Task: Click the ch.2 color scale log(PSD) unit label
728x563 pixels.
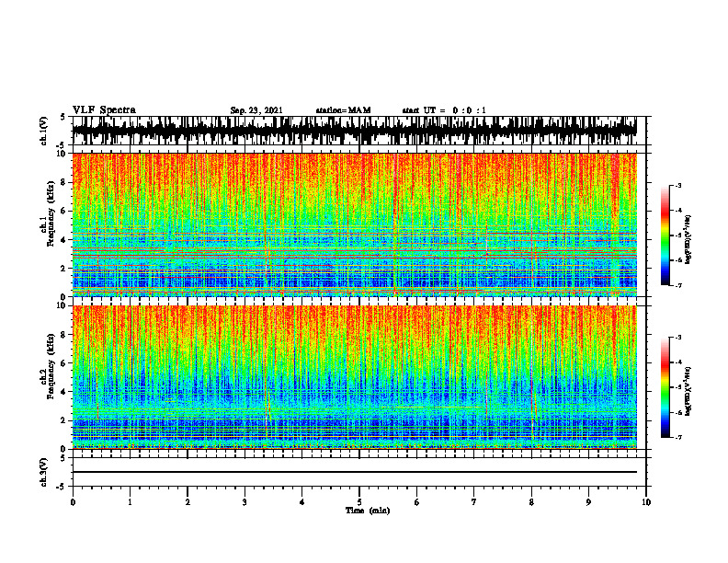Action: point(688,391)
